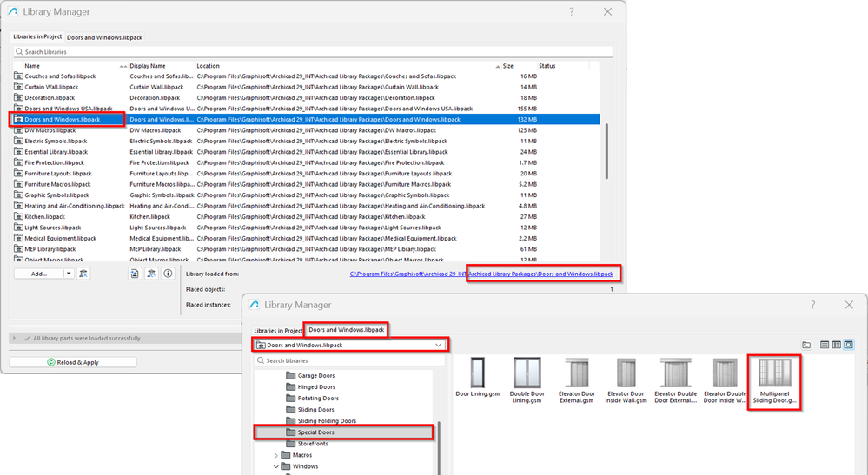Click the Reload & Apply button
The width and height of the screenshot is (868, 475).
(73, 362)
